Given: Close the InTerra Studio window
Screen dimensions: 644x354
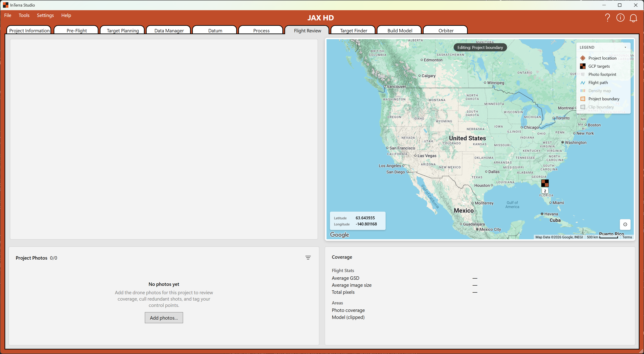Looking at the screenshot, I should (635, 5).
